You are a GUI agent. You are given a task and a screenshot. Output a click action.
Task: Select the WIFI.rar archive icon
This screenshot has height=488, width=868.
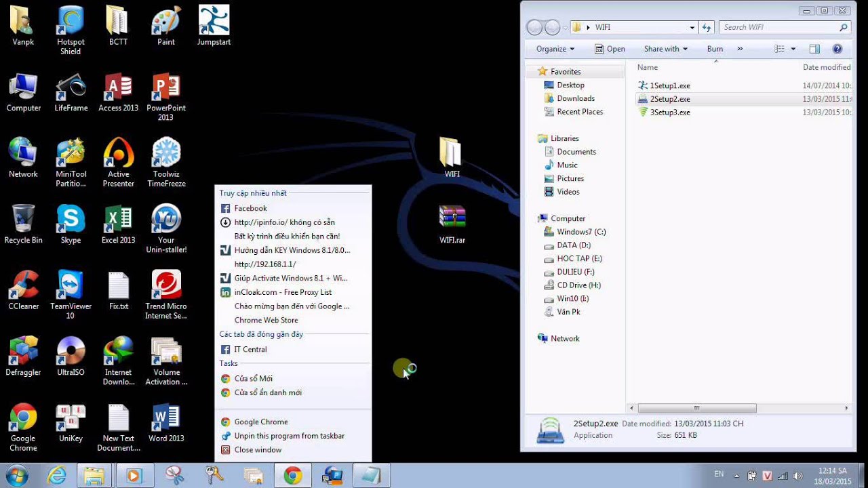click(x=452, y=224)
